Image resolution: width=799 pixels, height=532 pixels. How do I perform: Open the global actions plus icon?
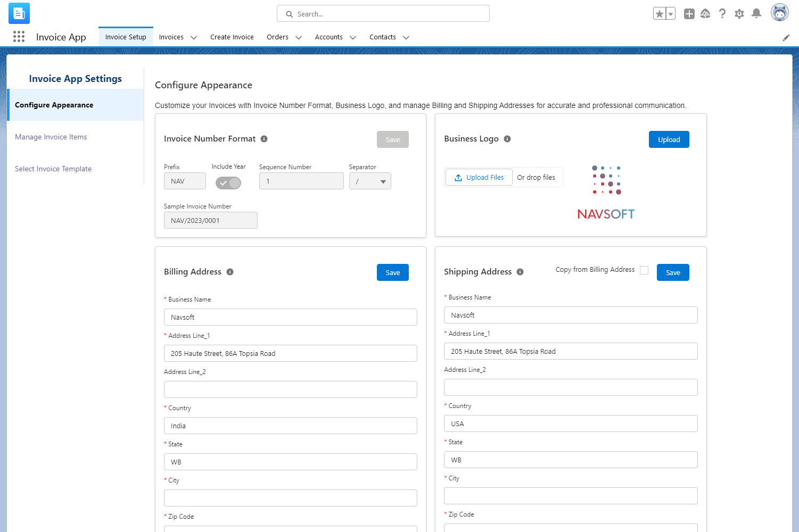689,14
